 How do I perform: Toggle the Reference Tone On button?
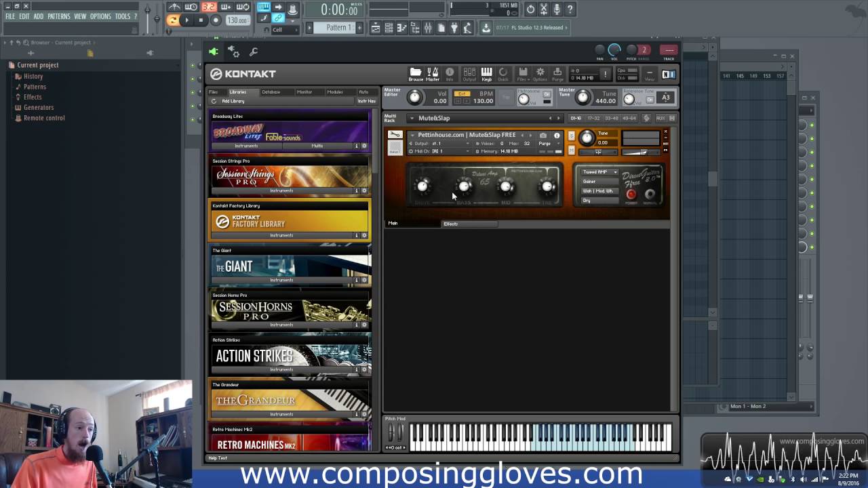(x=650, y=100)
